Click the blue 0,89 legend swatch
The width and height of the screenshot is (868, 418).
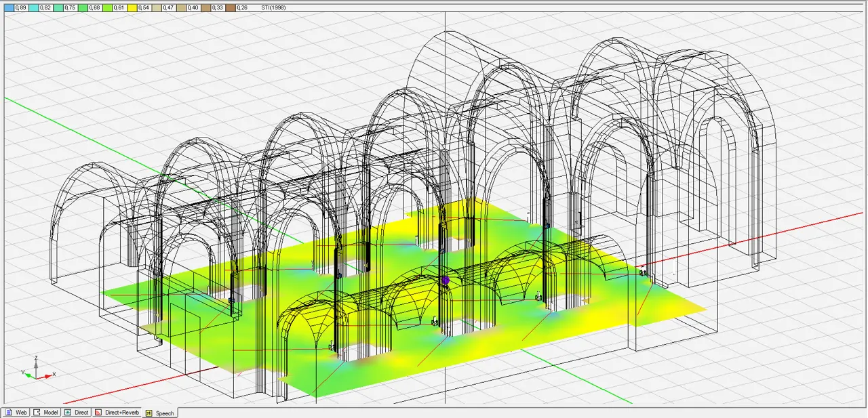[9, 7]
